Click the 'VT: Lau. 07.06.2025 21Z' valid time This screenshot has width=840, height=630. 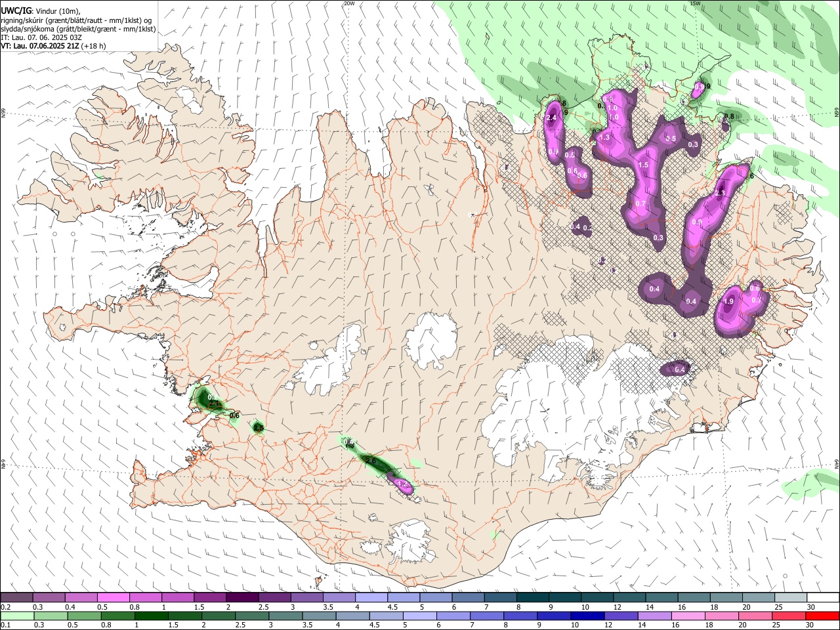click(x=40, y=46)
